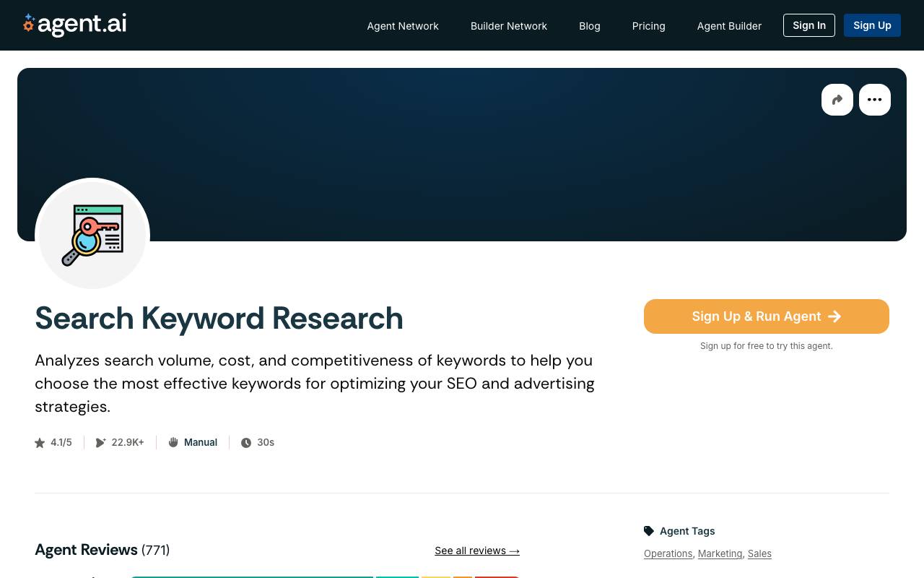The image size is (924, 578).
Task: Open the Pricing page
Action: click(649, 26)
